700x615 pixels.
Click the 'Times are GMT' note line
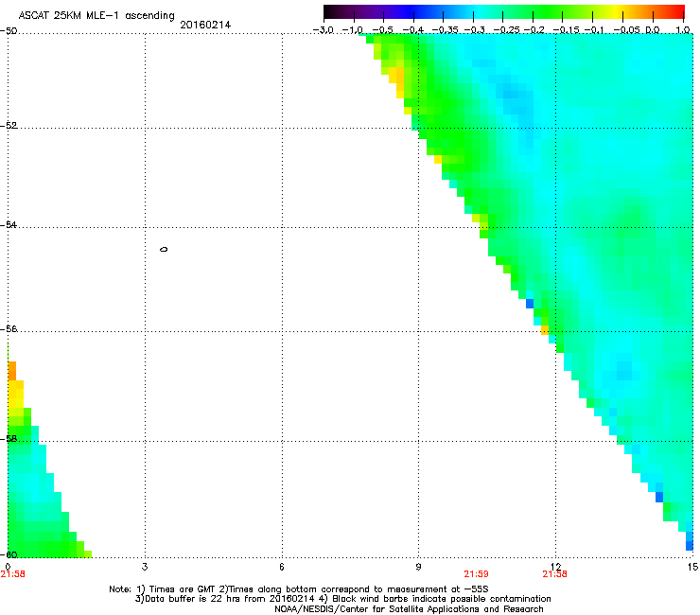pyautogui.click(x=299, y=589)
